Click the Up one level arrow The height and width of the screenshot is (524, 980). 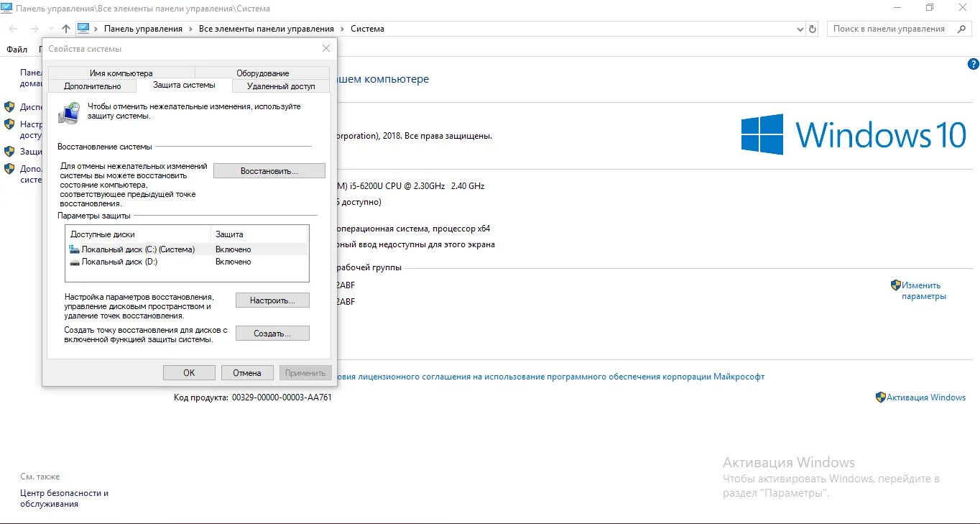pos(66,29)
